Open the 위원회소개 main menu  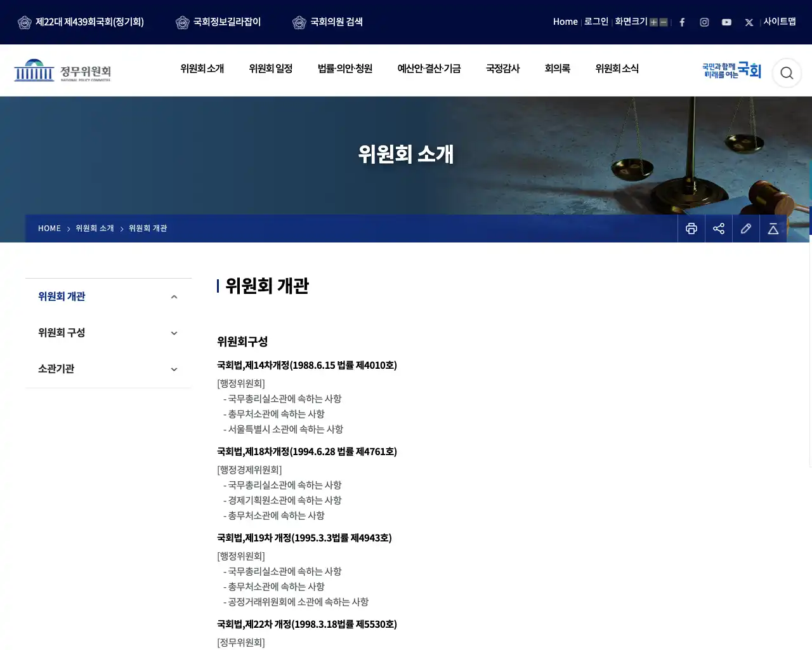tap(202, 69)
